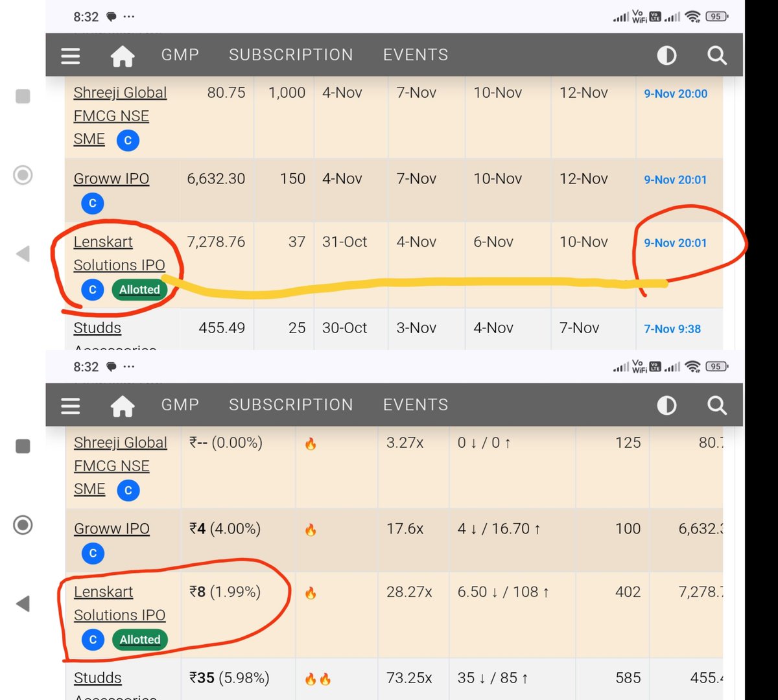778x700 pixels.
Task: Select subscription 28.27x in Lenskart row
Action: pos(409,592)
